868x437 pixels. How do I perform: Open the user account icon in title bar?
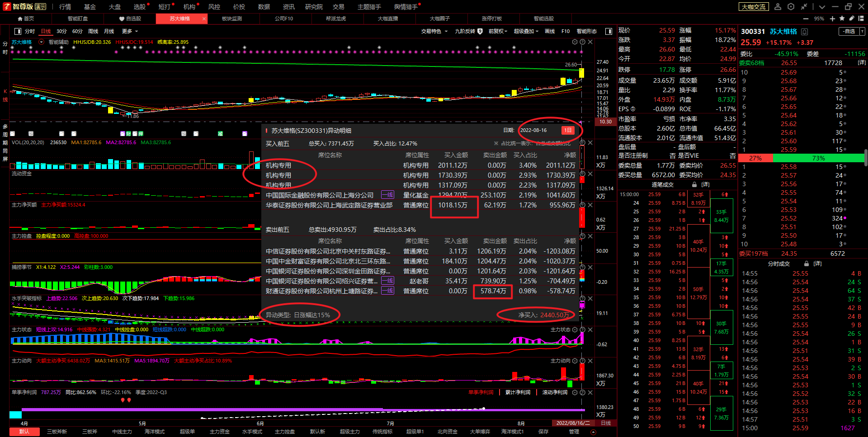(x=778, y=6)
